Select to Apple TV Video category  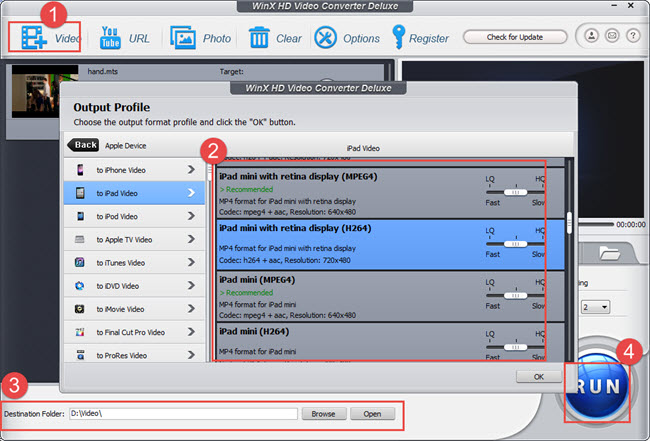[134, 239]
